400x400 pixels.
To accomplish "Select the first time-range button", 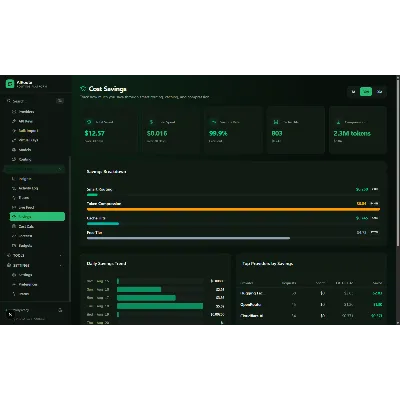I will pos(353,92).
